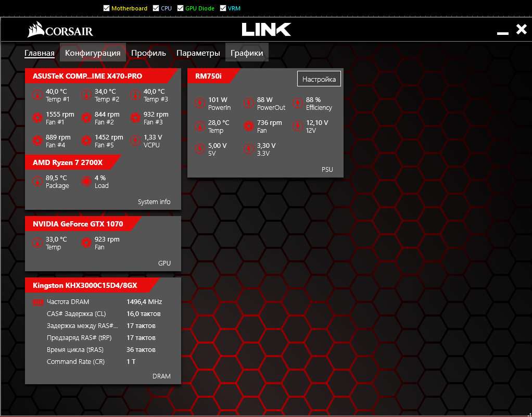Minimize the Corsair Link window
Viewport: 532px width, 417px height.
point(502,33)
